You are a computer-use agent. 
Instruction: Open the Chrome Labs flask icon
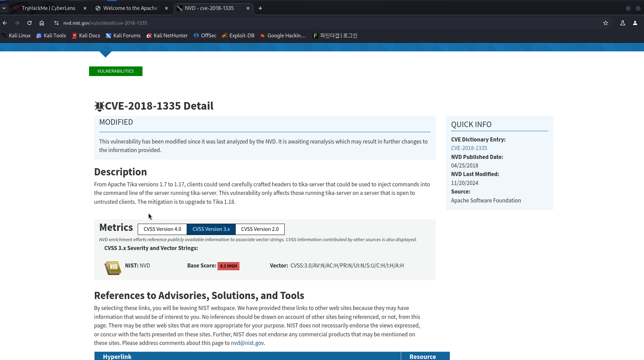[x=623, y=23]
